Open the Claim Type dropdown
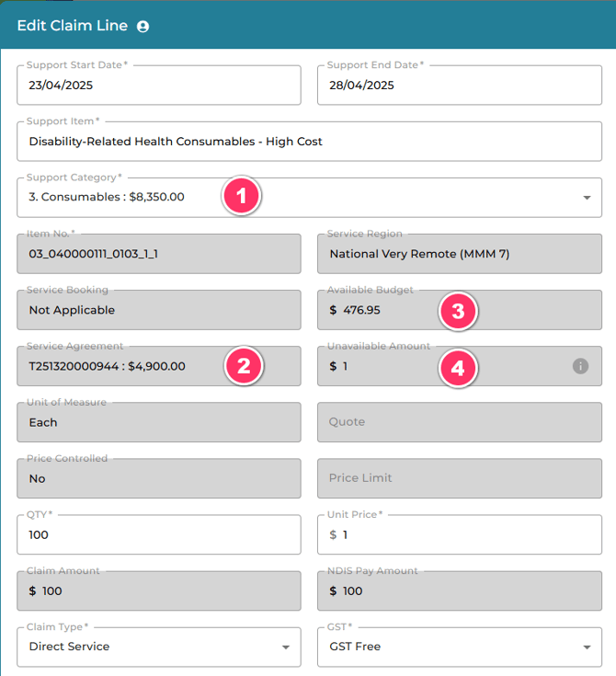This screenshot has height=676, width=616. pyautogui.click(x=159, y=647)
